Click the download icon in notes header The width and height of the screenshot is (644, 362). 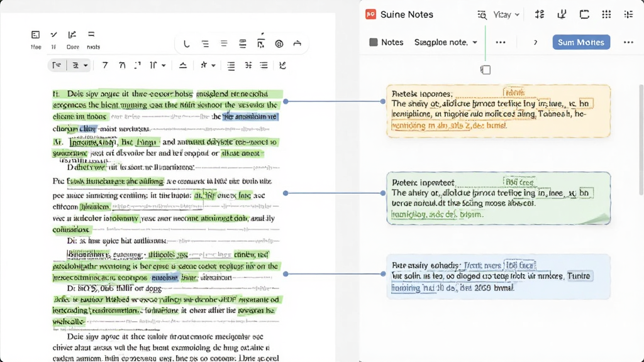tap(562, 14)
